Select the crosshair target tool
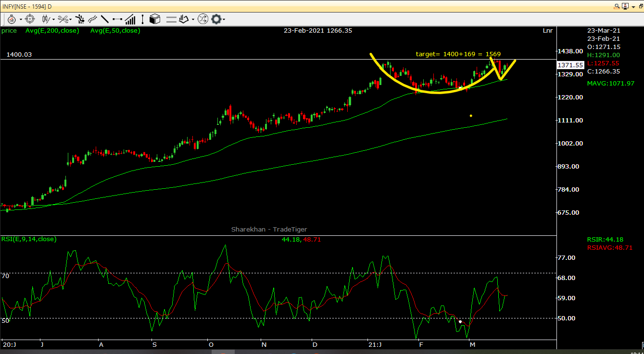Screen dimensions: 644x354 (30, 19)
